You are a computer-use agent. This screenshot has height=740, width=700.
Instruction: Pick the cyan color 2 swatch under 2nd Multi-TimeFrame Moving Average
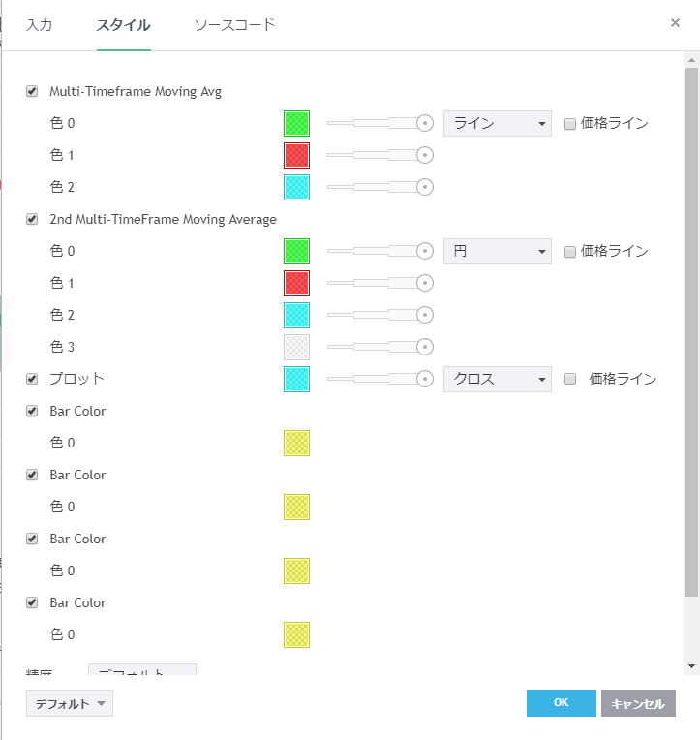point(296,315)
